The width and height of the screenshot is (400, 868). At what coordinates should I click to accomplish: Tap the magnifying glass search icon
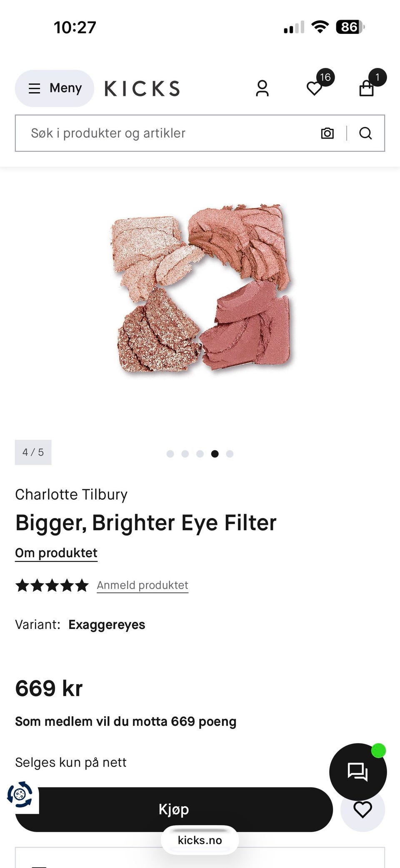click(365, 133)
